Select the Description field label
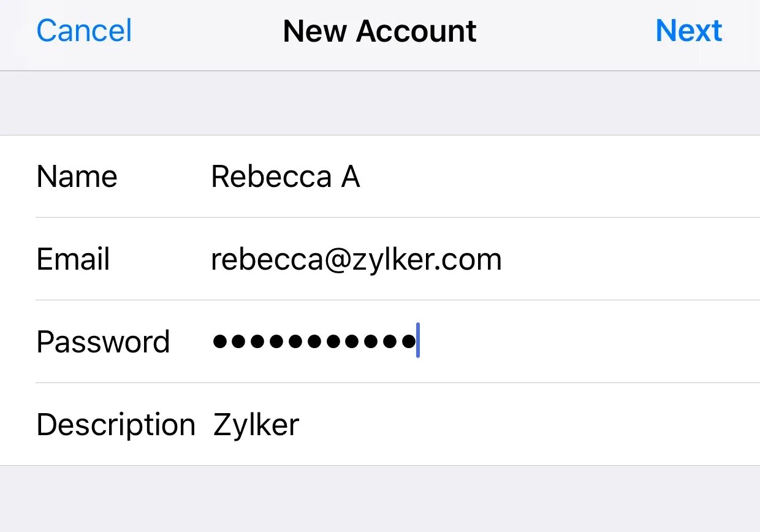The height and width of the screenshot is (532, 760). tap(116, 425)
